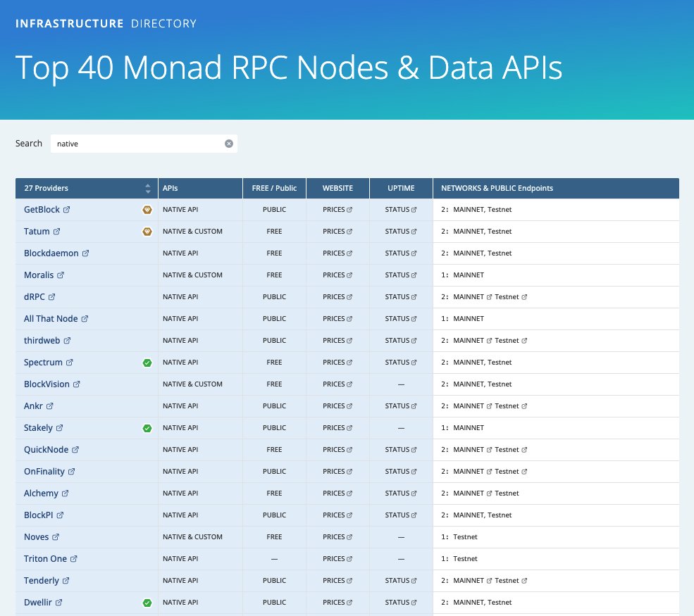This screenshot has width=694, height=616.
Task: Open Ankr external link icon
Action: tap(49, 406)
